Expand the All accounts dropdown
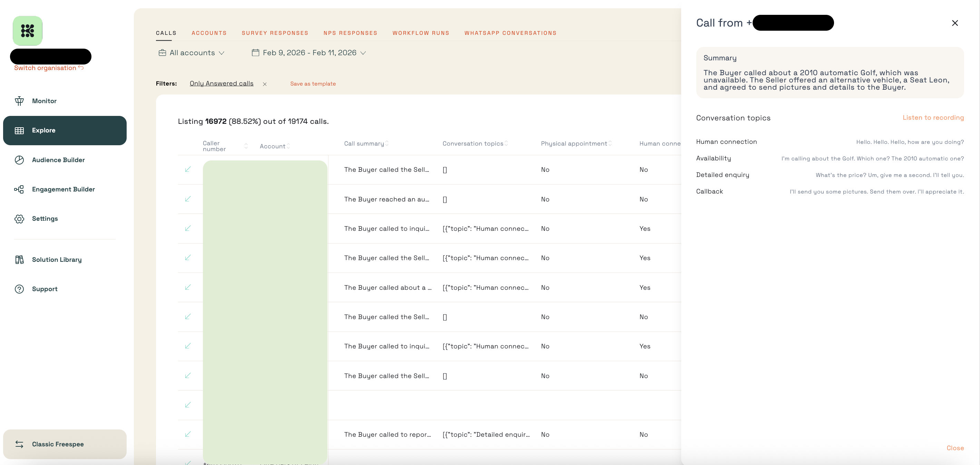This screenshot has height=465, width=980. 192,53
